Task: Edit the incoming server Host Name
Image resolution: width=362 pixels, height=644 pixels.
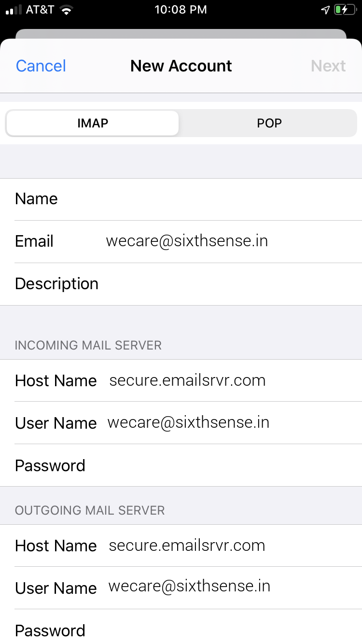Action: point(187,380)
